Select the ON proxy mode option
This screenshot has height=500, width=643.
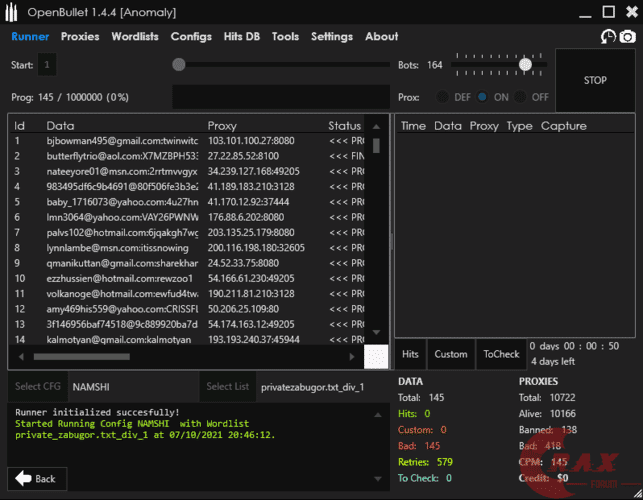pyautogui.click(x=482, y=97)
